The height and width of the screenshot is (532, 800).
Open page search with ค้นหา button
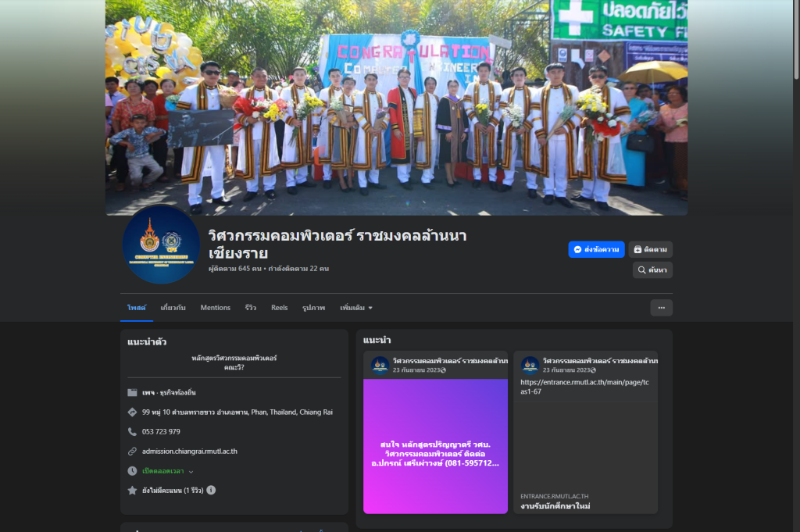tap(652, 270)
